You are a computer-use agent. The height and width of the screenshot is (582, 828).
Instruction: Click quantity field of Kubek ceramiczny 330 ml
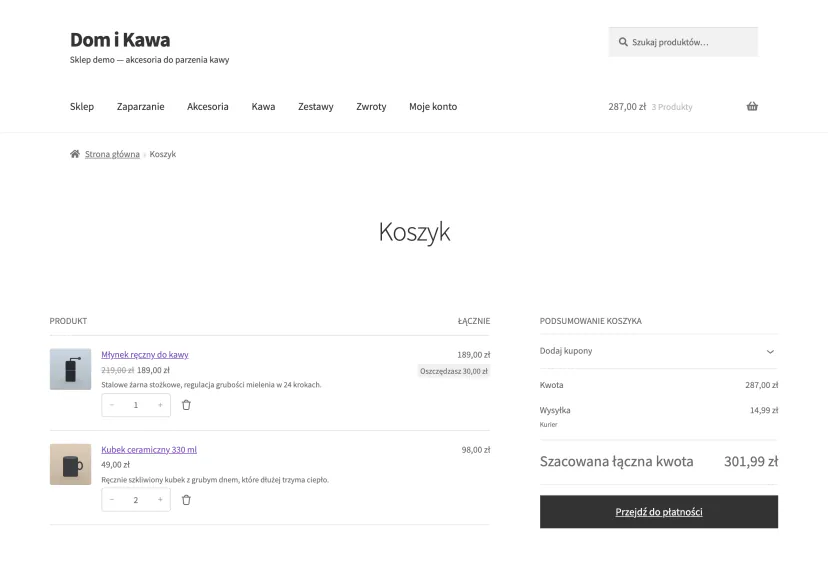(136, 500)
